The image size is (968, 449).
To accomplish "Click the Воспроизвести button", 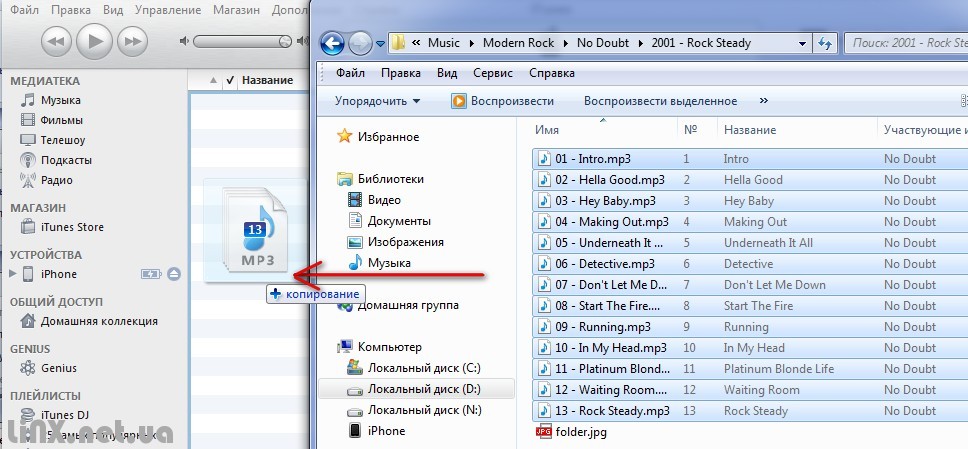I will (x=502, y=101).
